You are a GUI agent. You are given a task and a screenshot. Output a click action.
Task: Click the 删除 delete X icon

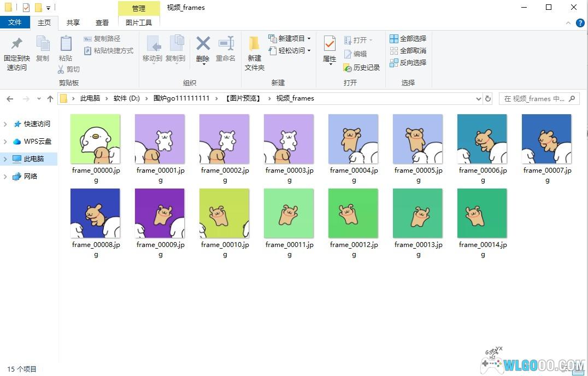(203, 44)
